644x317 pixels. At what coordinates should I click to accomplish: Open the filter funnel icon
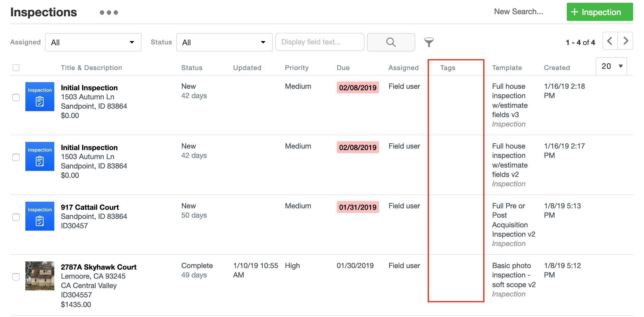(x=429, y=42)
